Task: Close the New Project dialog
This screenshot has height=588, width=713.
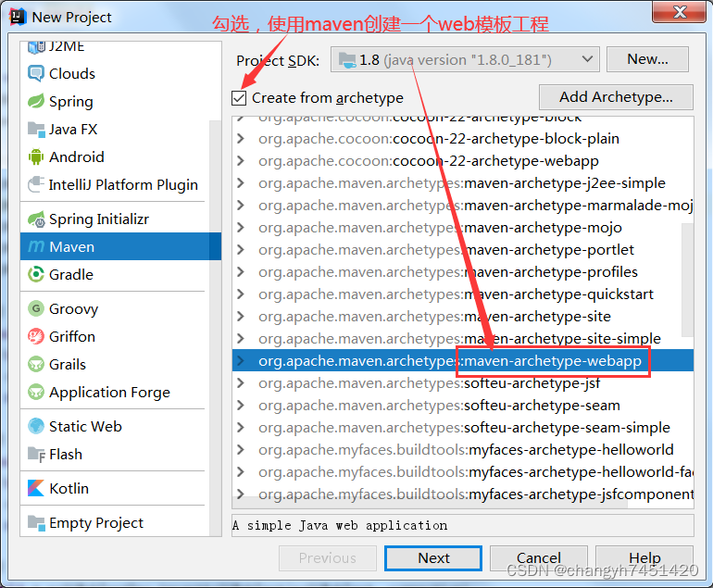Action: [680, 12]
